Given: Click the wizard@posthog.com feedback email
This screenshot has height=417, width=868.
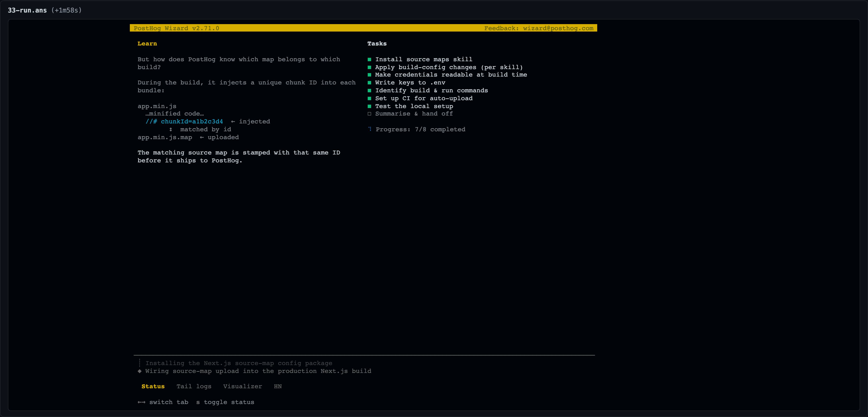Looking at the screenshot, I should point(558,28).
